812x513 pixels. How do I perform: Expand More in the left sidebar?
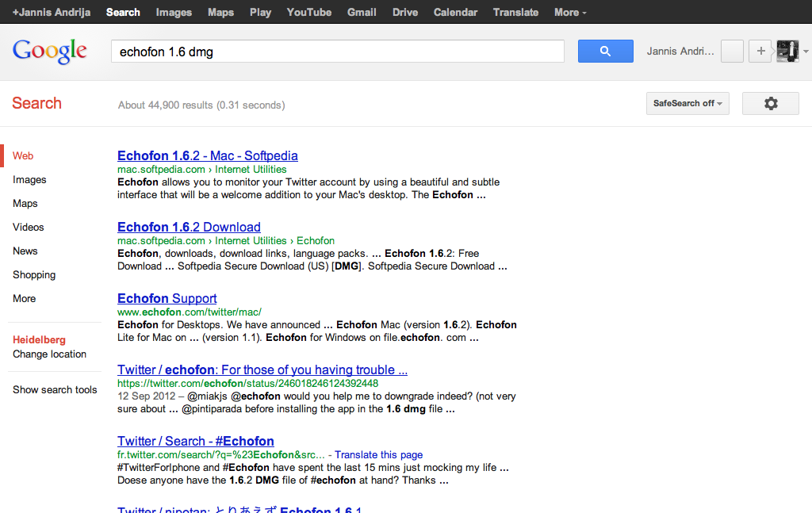[x=24, y=299]
